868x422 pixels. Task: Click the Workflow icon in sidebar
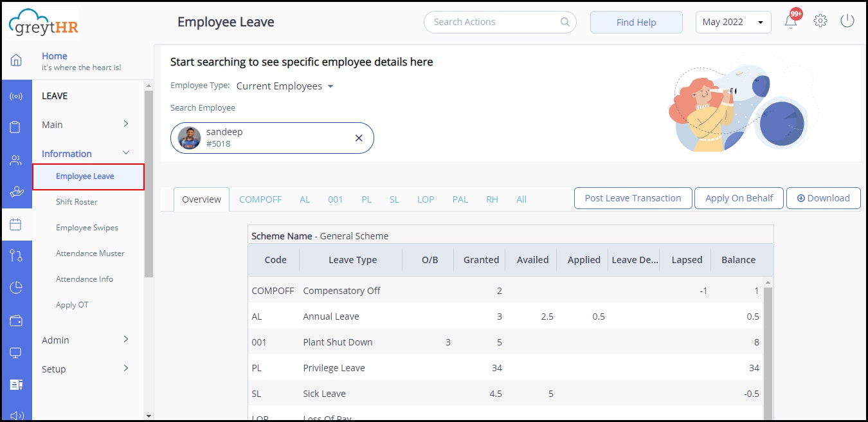(17, 255)
